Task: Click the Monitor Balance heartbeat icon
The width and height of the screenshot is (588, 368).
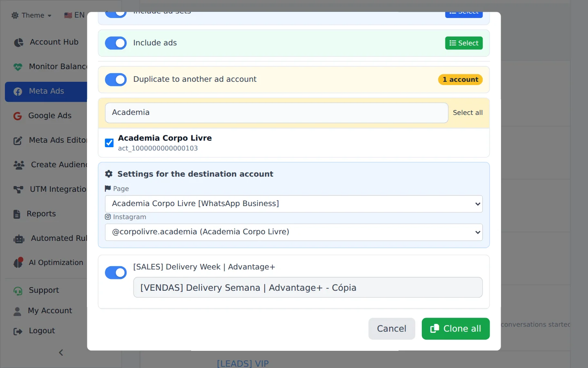Action: click(x=18, y=67)
